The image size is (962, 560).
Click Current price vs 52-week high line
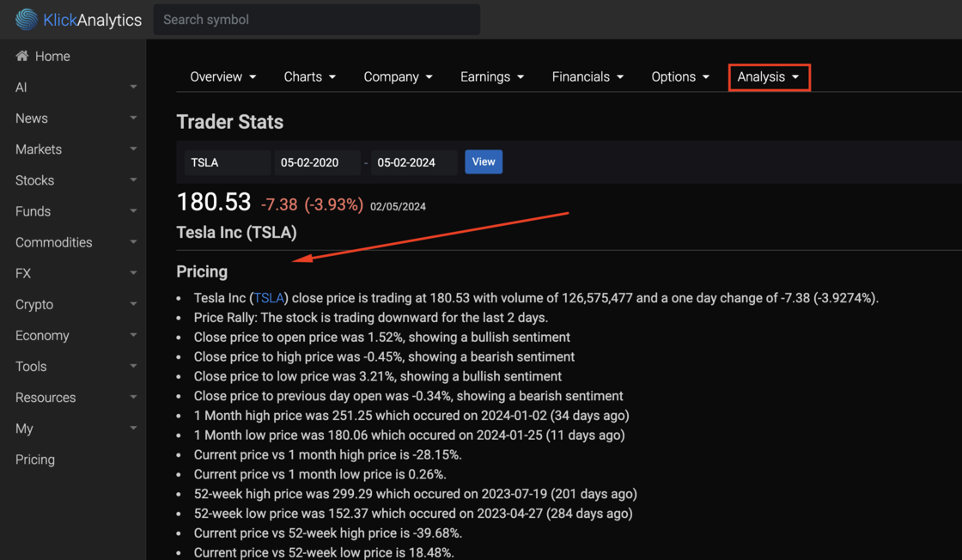[327, 533]
